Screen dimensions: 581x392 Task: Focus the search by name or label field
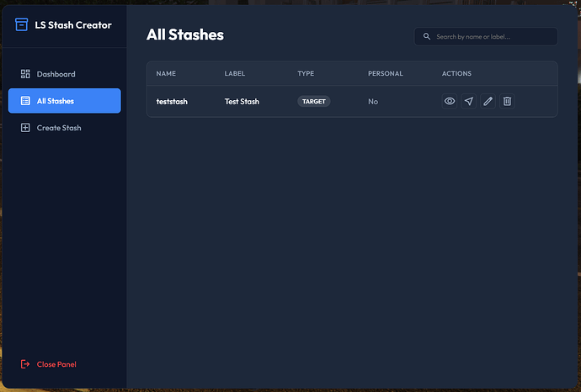click(486, 37)
